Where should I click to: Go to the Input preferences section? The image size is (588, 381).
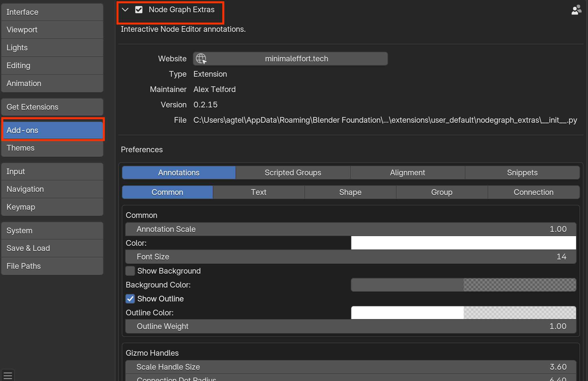coord(52,172)
